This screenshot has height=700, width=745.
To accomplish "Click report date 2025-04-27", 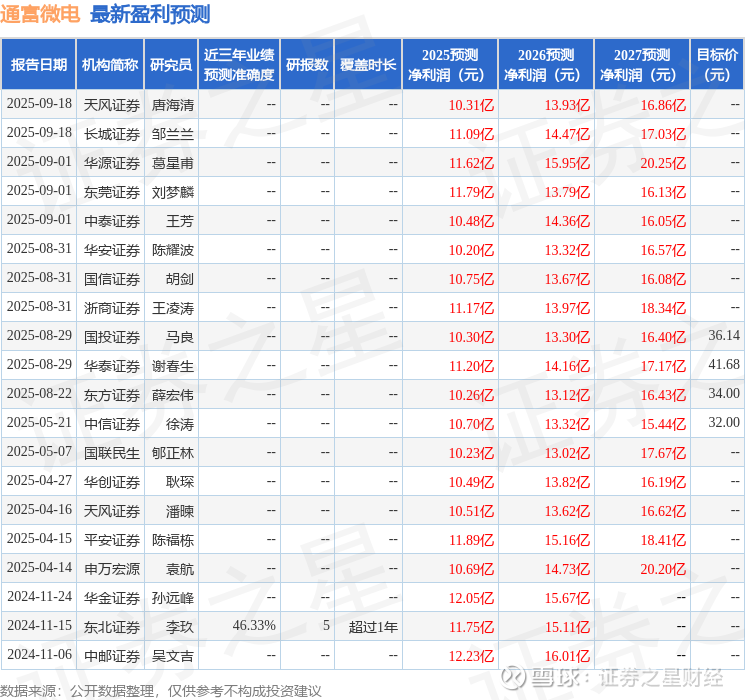I will [x=39, y=480].
